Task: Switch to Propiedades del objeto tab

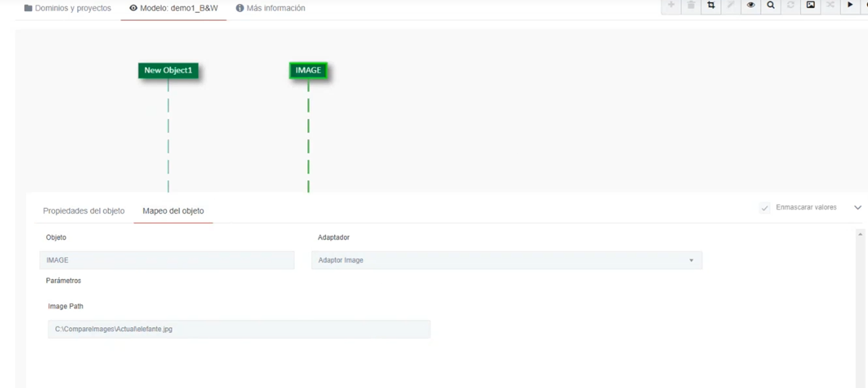Action: pos(84,211)
